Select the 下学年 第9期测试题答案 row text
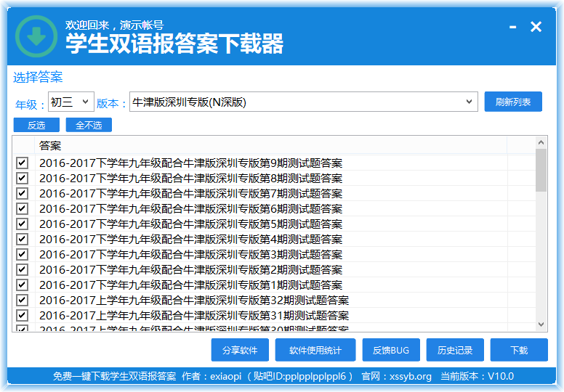The height and width of the screenshot is (392, 564). 190,163
